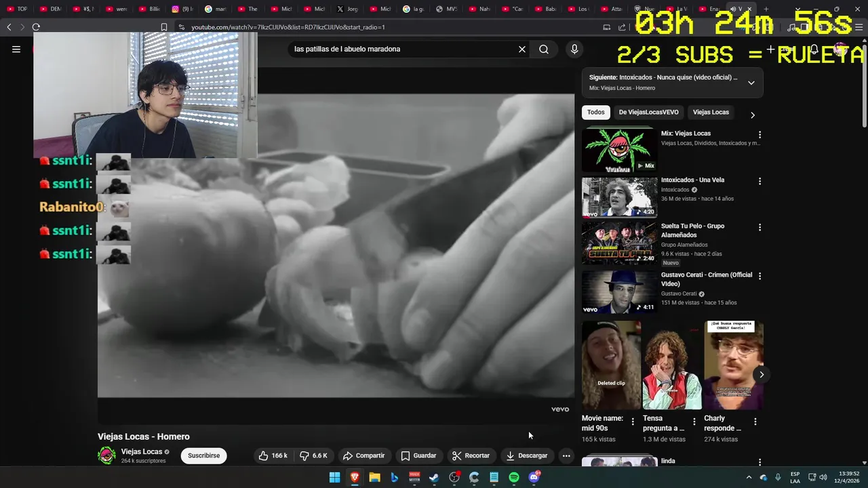Show more Shorts with the next arrow
868x488 pixels.
762,374
